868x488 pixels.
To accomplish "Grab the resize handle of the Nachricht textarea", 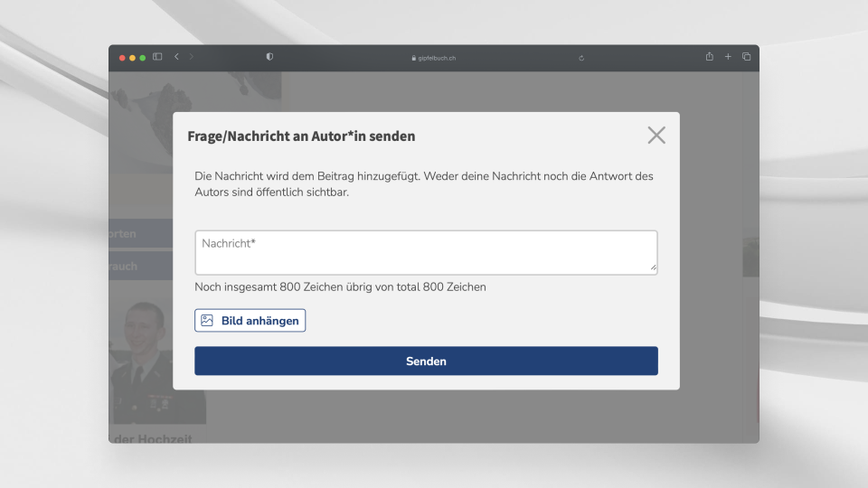I will click(x=653, y=269).
